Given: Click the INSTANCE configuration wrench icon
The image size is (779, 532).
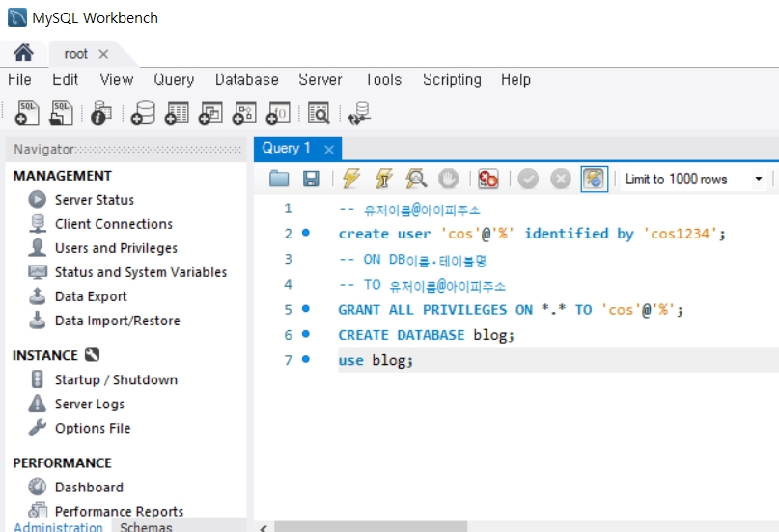Looking at the screenshot, I should (x=92, y=354).
